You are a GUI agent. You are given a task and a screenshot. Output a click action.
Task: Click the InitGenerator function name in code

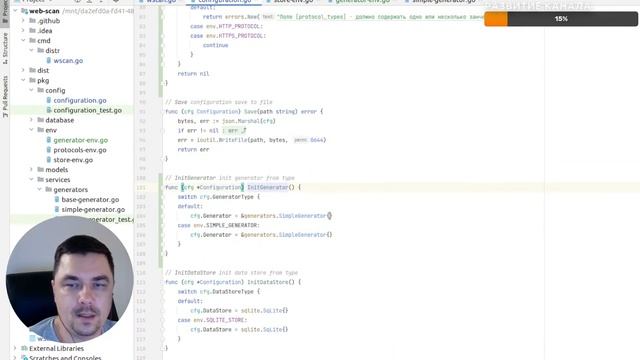[268, 187]
